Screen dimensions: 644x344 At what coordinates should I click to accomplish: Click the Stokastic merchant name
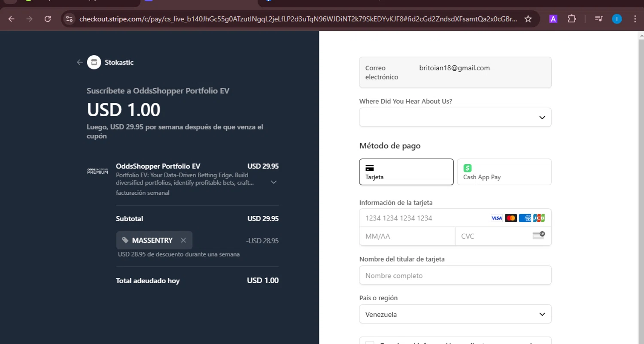point(119,62)
